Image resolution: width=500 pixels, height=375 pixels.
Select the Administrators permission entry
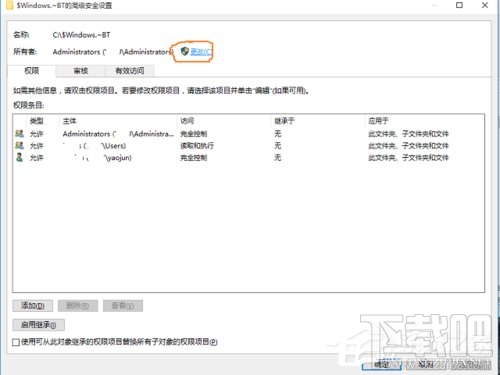(x=248, y=134)
